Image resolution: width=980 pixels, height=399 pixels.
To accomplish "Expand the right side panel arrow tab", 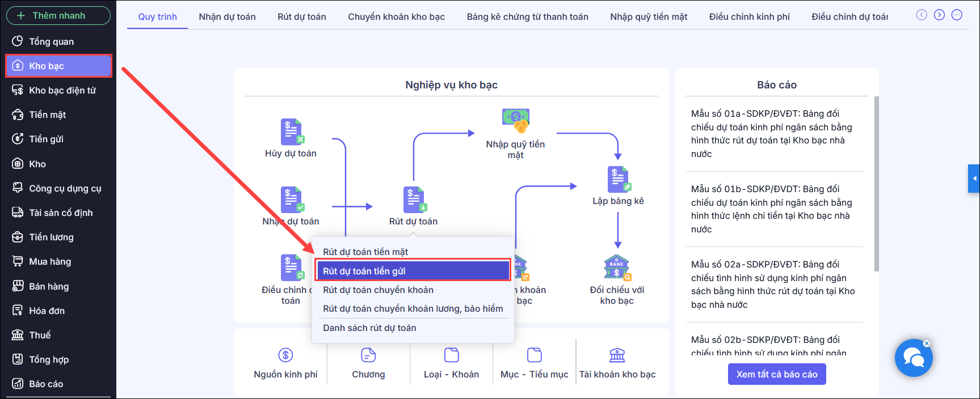I will (974, 179).
